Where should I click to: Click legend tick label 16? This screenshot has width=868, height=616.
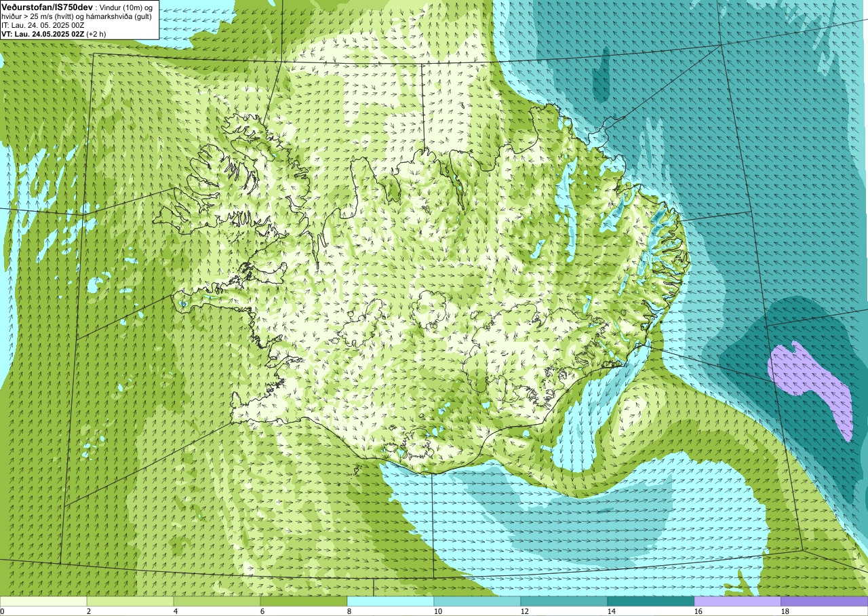(698, 611)
